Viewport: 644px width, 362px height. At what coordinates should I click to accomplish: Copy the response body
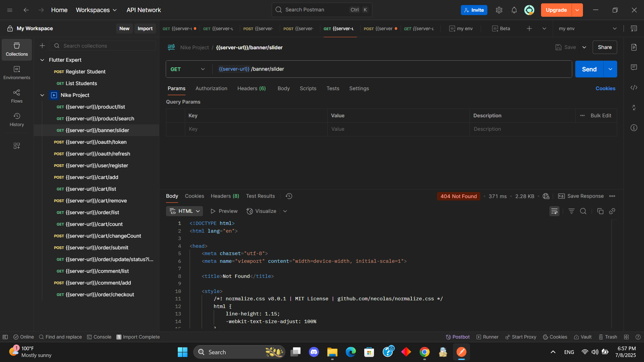[600, 211]
